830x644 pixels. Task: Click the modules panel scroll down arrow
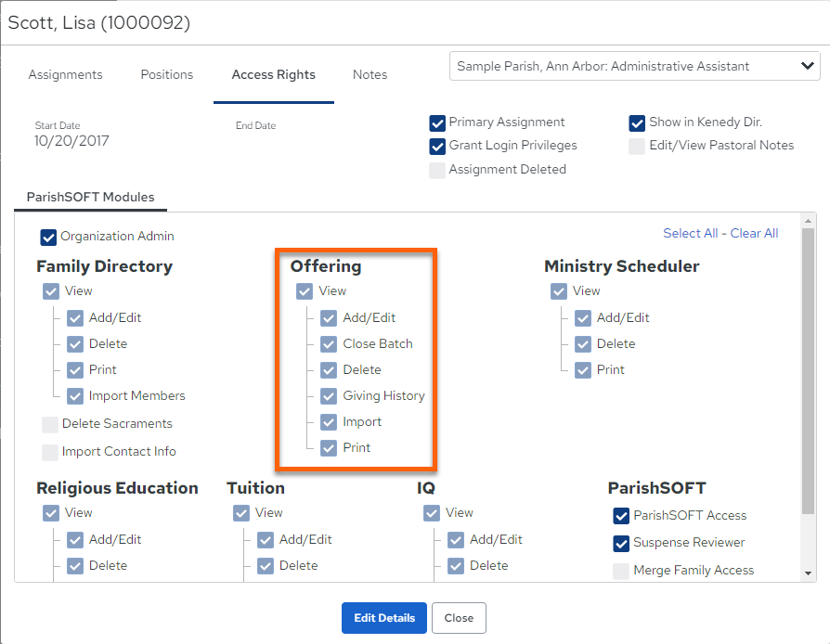(x=808, y=573)
